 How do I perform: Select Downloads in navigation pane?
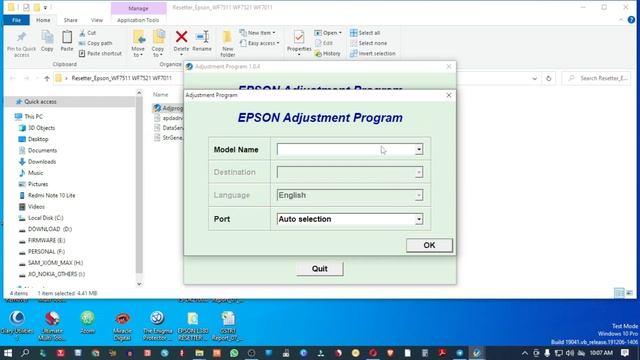[42, 162]
